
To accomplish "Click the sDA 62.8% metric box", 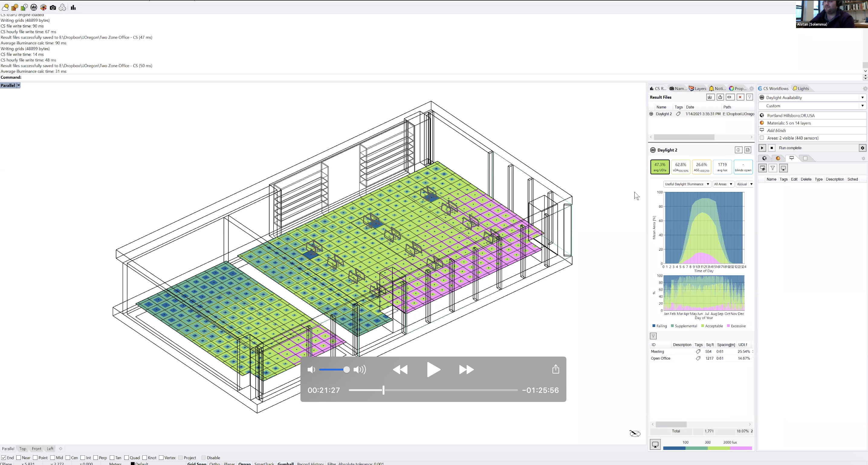I will pos(680,167).
